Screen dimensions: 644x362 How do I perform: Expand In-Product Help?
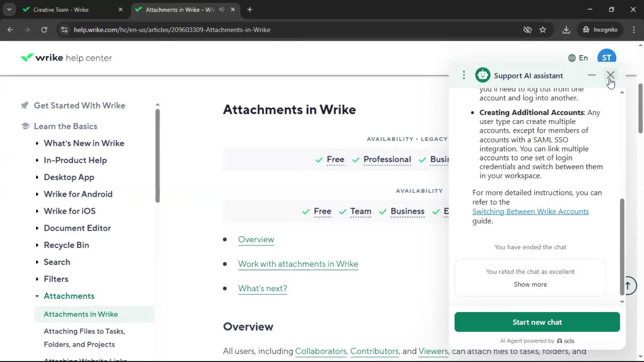tap(75, 160)
